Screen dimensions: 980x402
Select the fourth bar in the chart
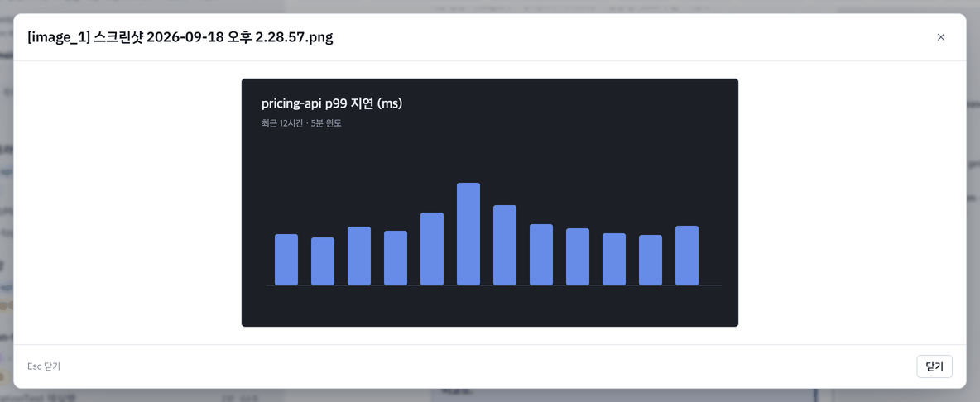396,258
